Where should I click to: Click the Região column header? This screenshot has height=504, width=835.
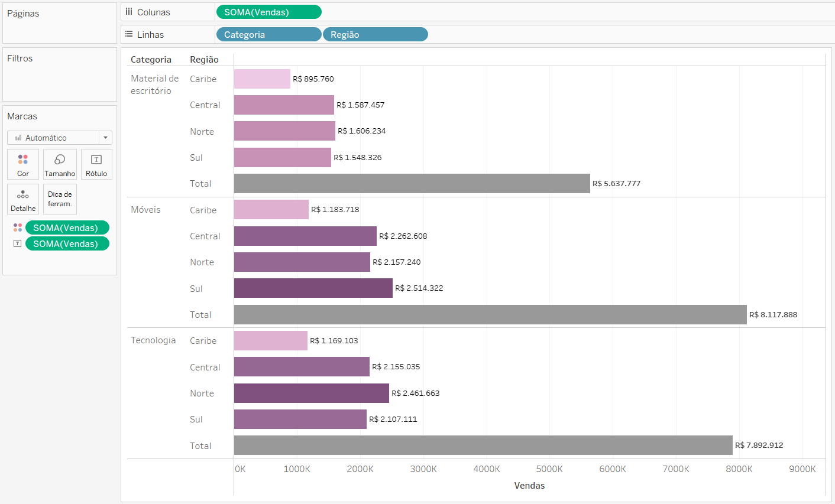click(204, 60)
